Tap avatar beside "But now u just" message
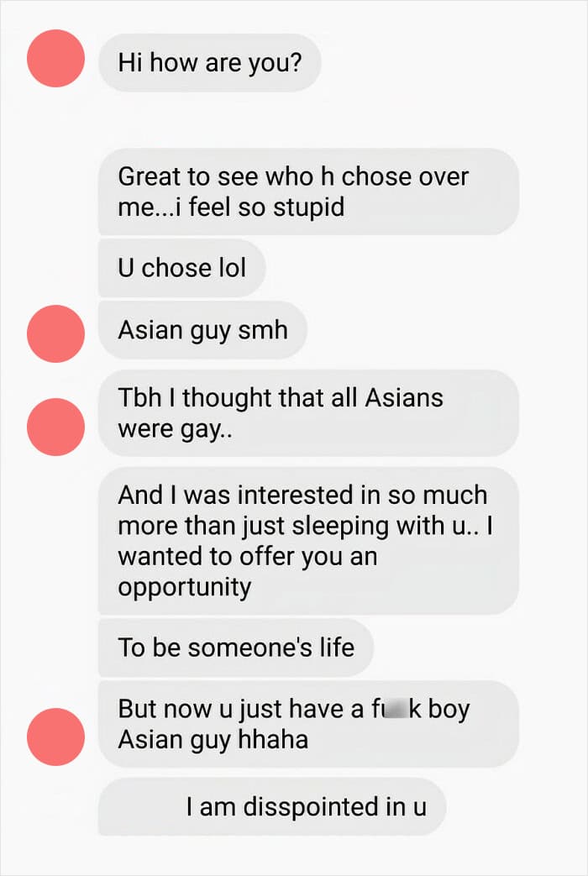The width and height of the screenshot is (588, 876). pyautogui.click(x=56, y=737)
